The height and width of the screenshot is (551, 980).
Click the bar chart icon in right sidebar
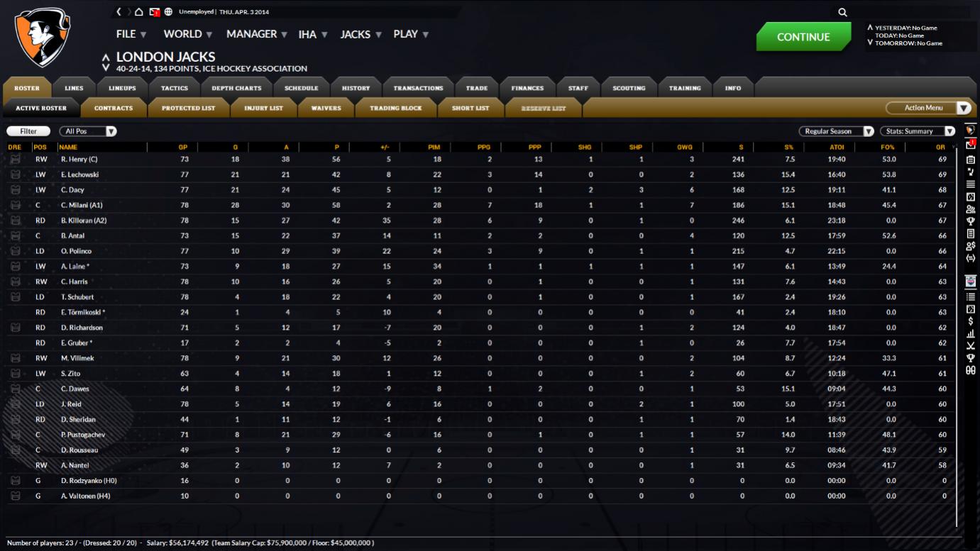pyautogui.click(x=971, y=333)
